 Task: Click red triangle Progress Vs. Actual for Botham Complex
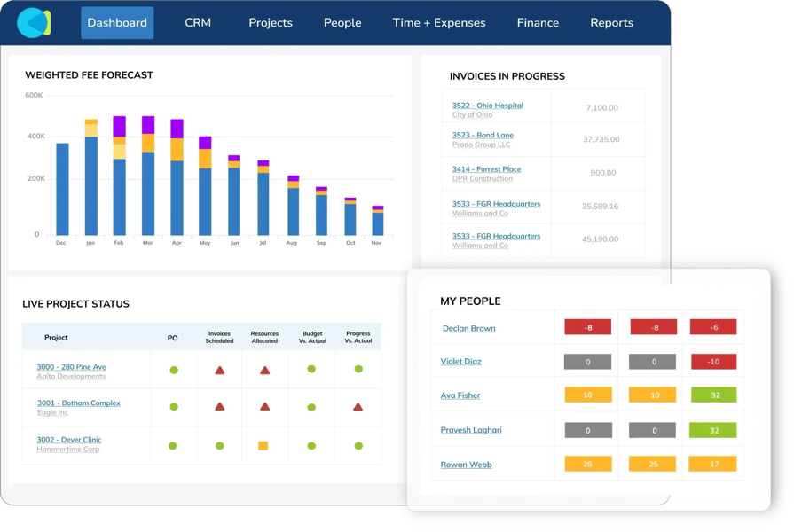[358, 407]
